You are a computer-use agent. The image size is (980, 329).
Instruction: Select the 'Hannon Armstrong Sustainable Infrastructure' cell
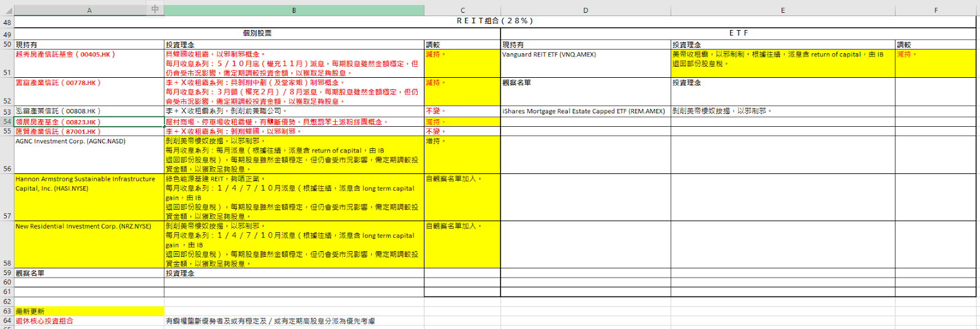(89, 197)
